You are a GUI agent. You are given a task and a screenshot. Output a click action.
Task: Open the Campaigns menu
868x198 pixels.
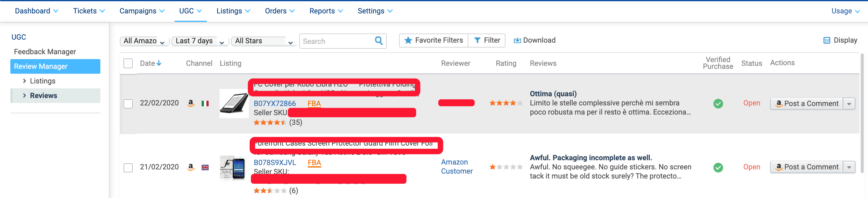[142, 11]
